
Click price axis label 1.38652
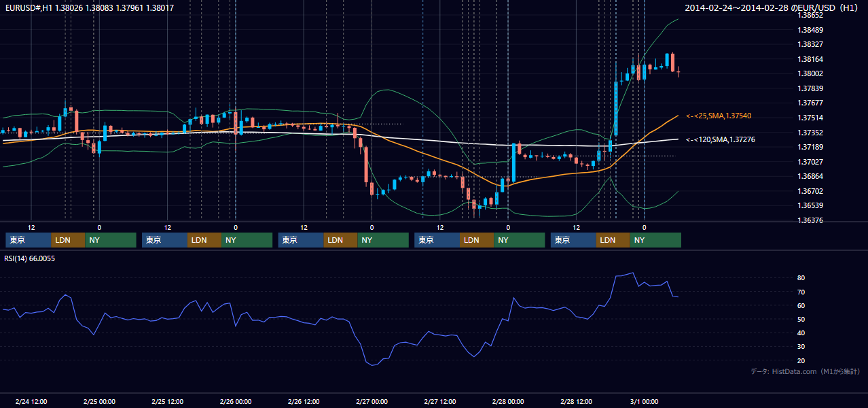tap(810, 15)
